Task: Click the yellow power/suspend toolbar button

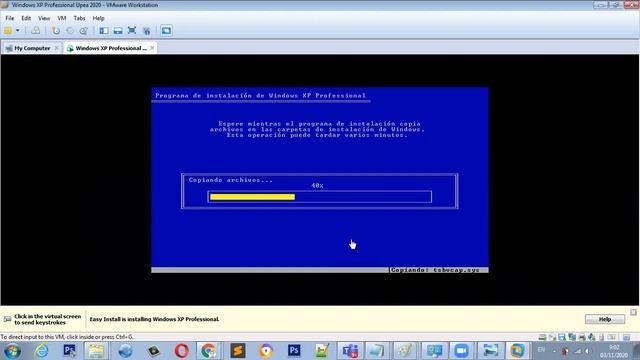Action: point(8,31)
